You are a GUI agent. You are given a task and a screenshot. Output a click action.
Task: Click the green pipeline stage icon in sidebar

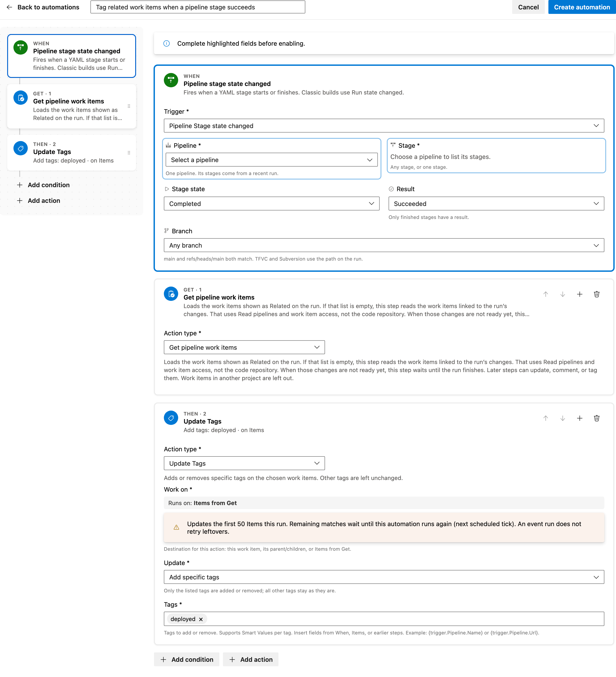[x=20, y=47]
